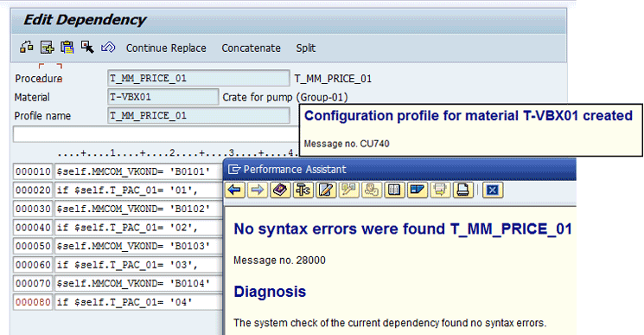Viewport: 644px width, 335px height.
Task: Click the Material field T-VBX01
Action: [163, 97]
